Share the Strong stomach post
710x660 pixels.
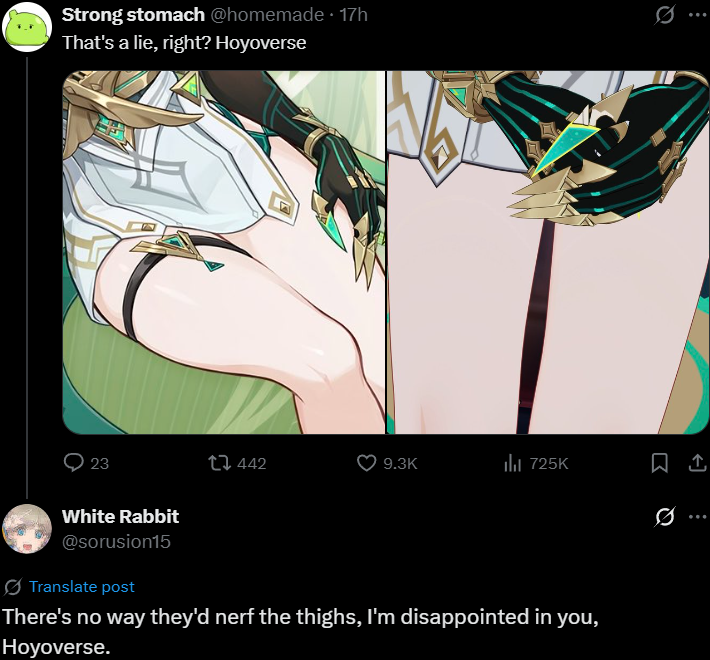697,463
